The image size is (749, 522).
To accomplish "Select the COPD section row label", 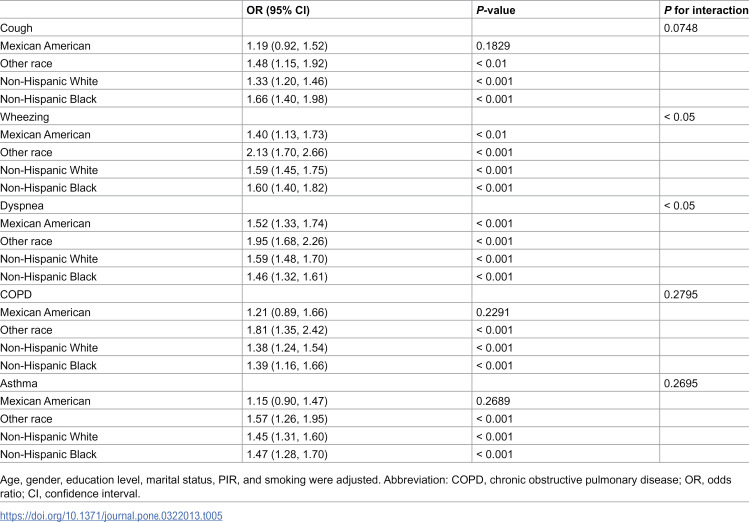I will [x=16, y=295].
